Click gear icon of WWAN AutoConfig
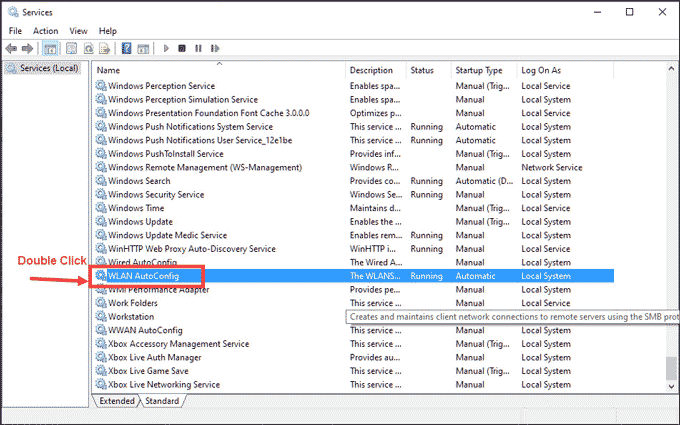 pyautogui.click(x=101, y=330)
